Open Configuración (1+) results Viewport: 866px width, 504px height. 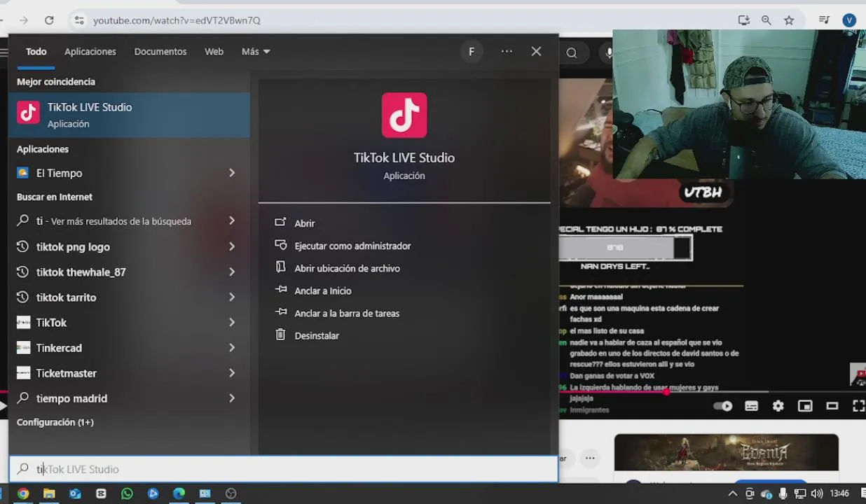pyautogui.click(x=55, y=422)
